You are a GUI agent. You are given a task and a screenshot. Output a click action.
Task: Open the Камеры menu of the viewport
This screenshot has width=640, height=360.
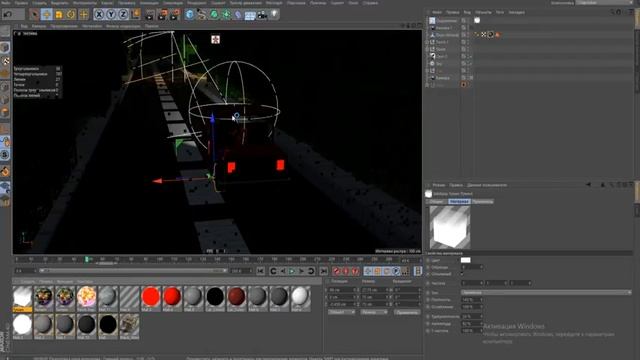click(39, 26)
